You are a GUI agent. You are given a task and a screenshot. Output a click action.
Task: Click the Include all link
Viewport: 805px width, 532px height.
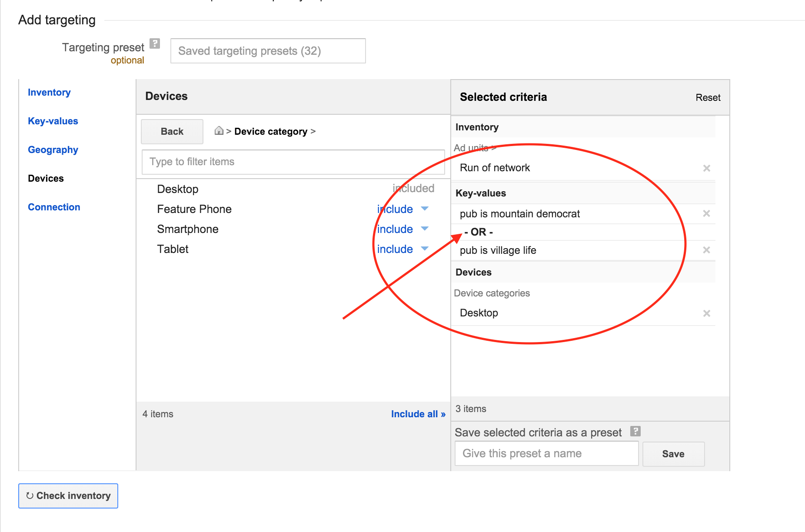pos(418,414)
